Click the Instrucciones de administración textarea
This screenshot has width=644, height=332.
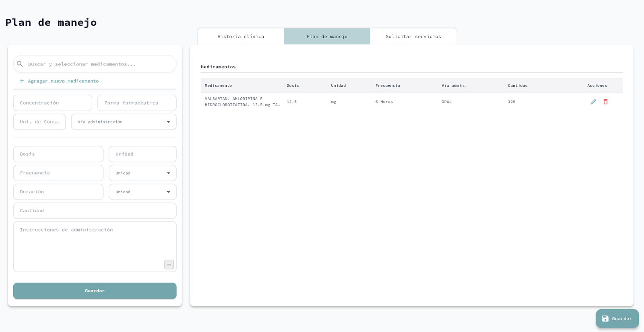click(x=95, y=247)
